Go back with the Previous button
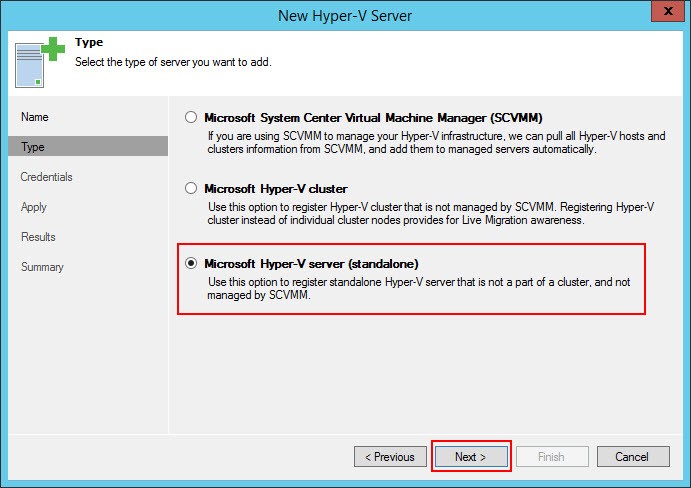 pos(390,456)
